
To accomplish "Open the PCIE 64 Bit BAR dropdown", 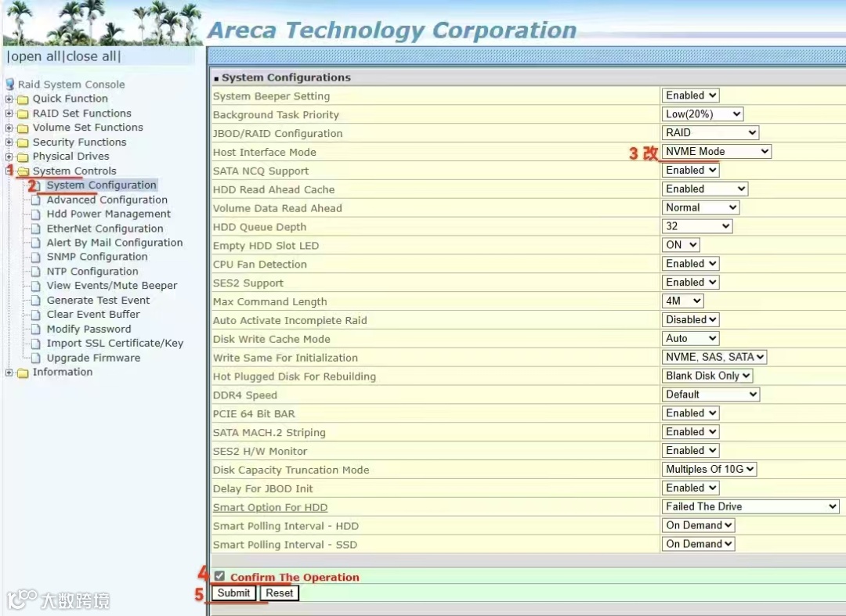I will click(691, 413).
